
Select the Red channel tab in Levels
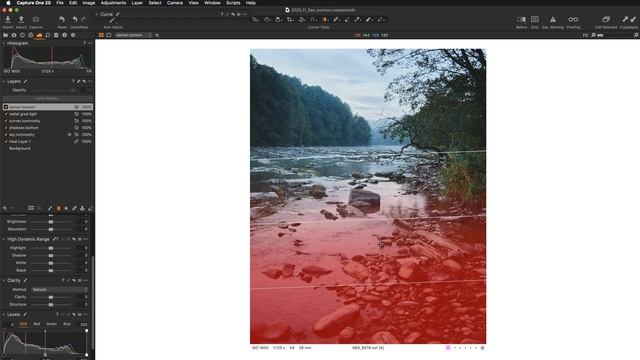(37, 324)
